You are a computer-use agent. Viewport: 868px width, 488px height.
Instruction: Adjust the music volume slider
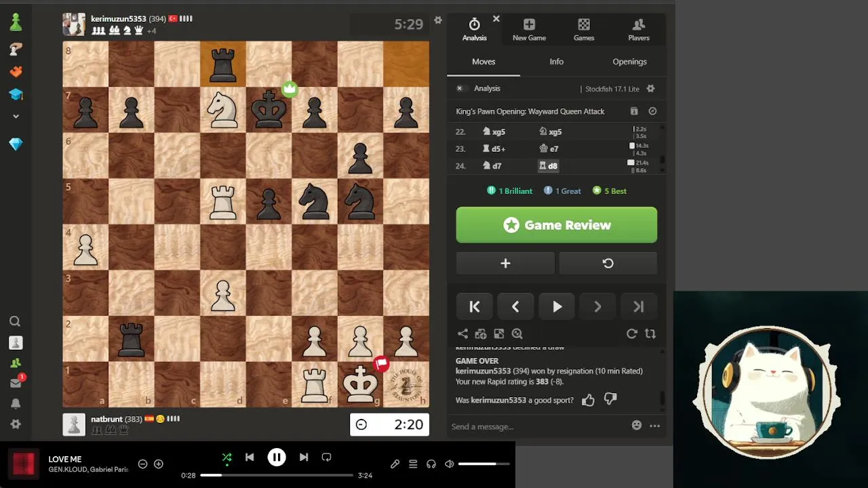click(x=484, y=464)
